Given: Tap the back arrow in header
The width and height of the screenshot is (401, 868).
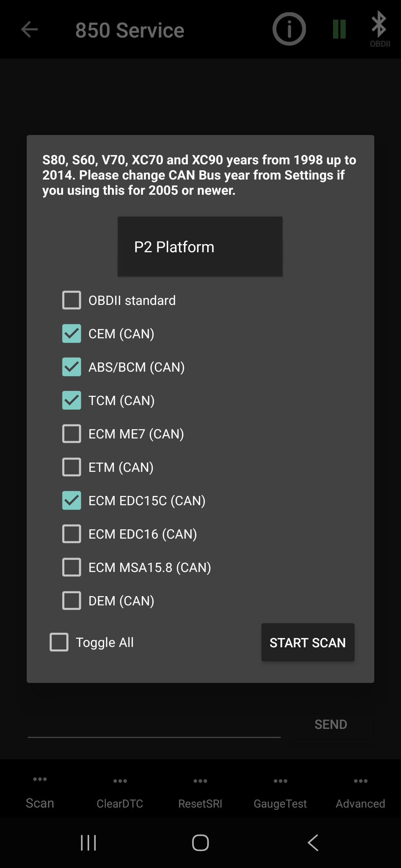Looking at the screenshot, I should (30, 30).
